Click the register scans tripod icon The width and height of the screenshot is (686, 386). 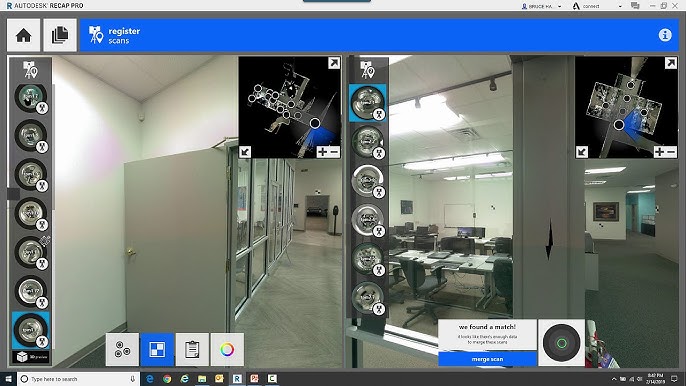(96, 35)
